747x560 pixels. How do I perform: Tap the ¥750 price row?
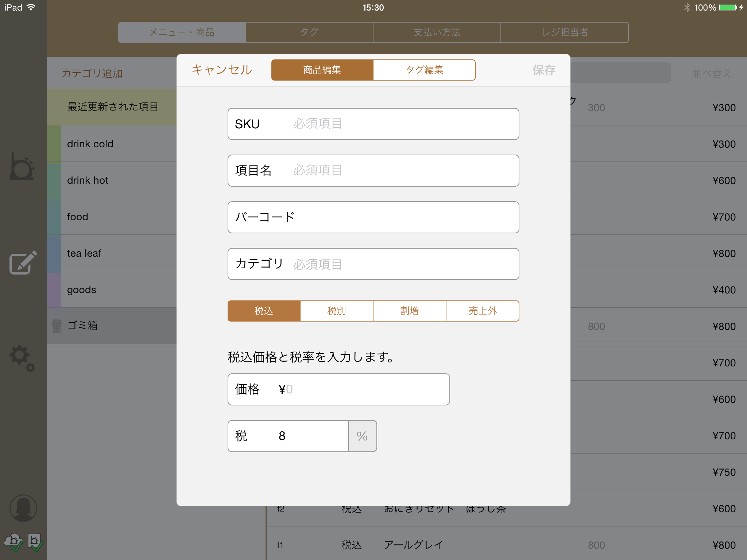coord(659,472)
